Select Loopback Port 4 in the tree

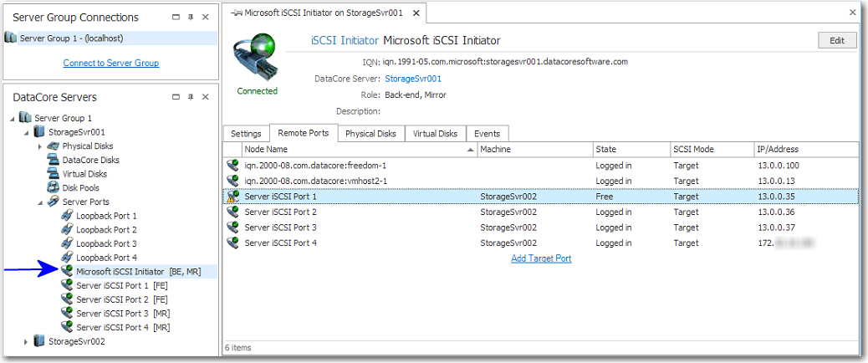(x=106, y=258)
